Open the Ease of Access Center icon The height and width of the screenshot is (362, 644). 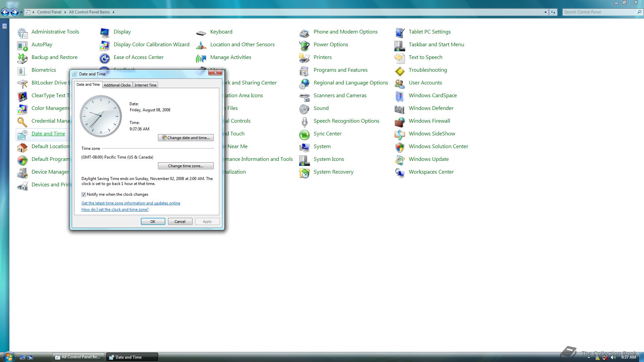click(x=105, y=58)
